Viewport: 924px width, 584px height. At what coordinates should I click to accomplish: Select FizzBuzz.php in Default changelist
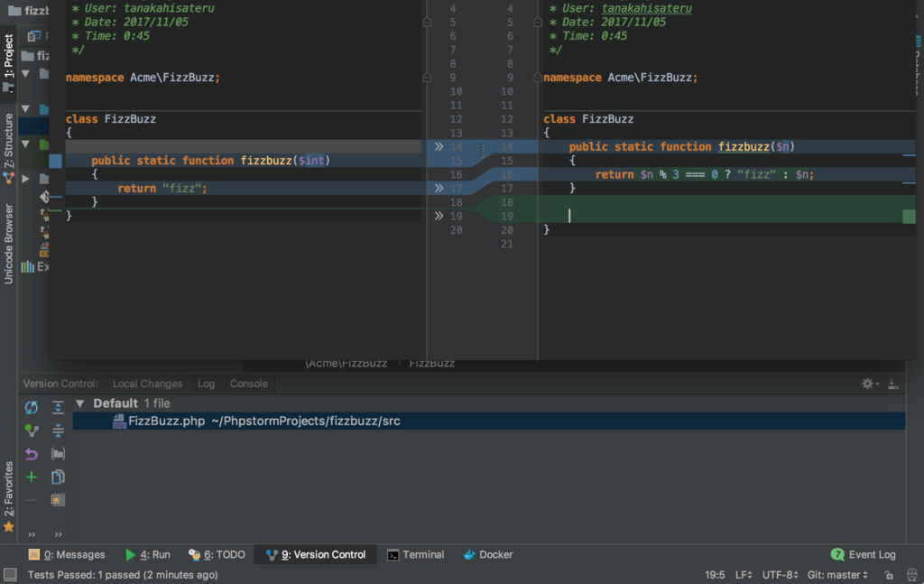[x=489, y=421]
